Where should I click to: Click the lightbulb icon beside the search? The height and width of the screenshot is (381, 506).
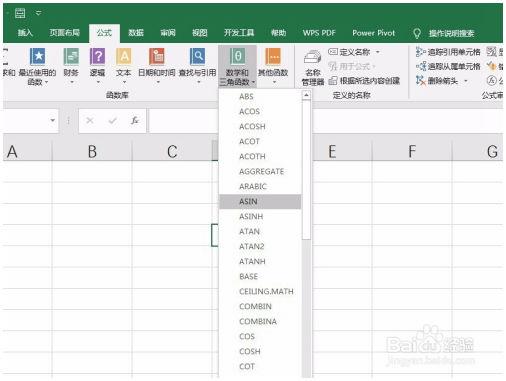(x=417, y=33)
